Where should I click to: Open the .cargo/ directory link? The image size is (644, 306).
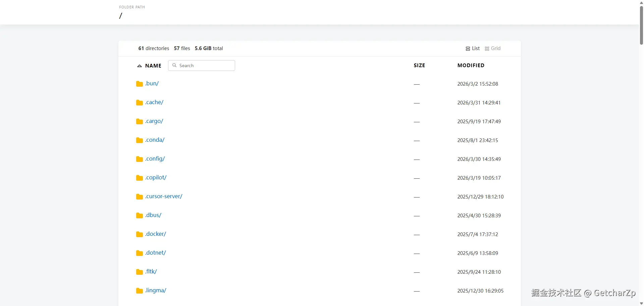[x=154, y=121]
